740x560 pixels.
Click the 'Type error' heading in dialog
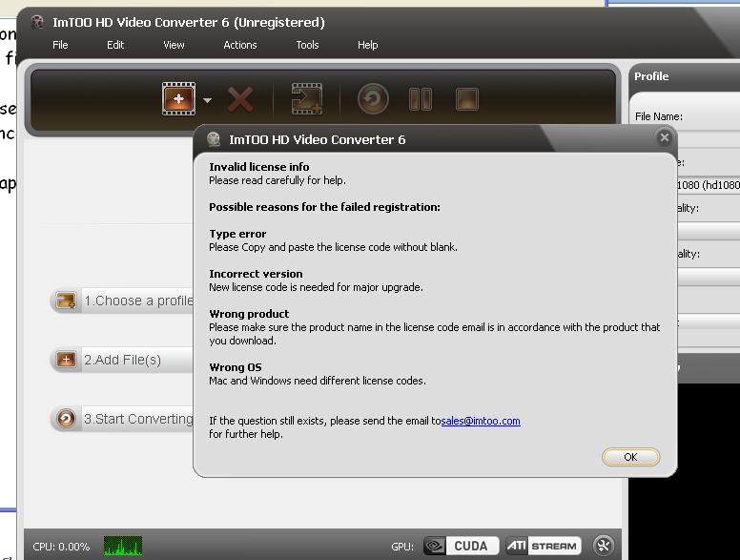point(237,234)
